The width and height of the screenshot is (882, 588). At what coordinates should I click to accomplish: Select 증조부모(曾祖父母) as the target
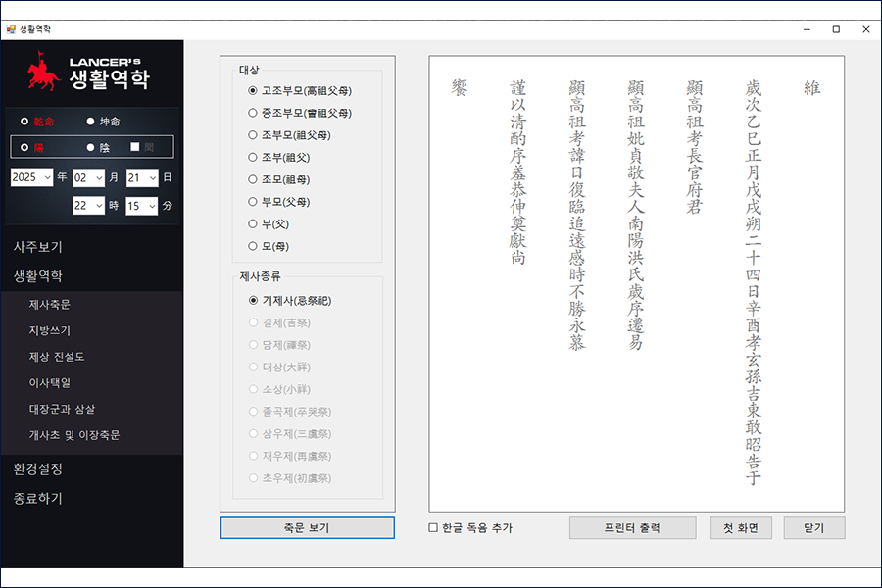pyautogui.click(x=253, y=113)
